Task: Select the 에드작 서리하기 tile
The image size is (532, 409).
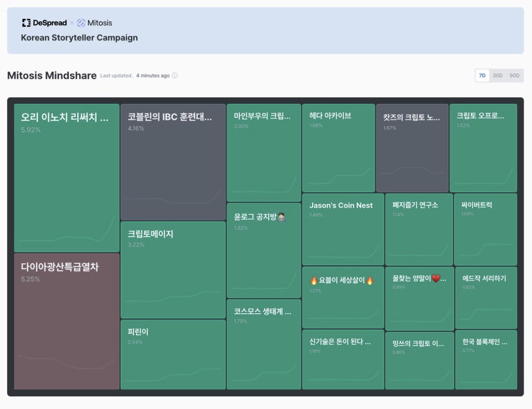Action: click(486, 298)
